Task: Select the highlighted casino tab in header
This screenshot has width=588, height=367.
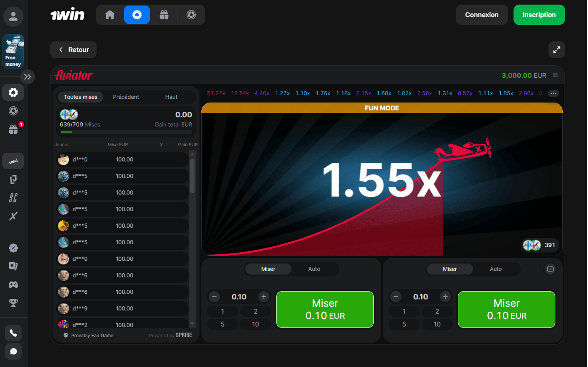Action: [x=137, y=15]
